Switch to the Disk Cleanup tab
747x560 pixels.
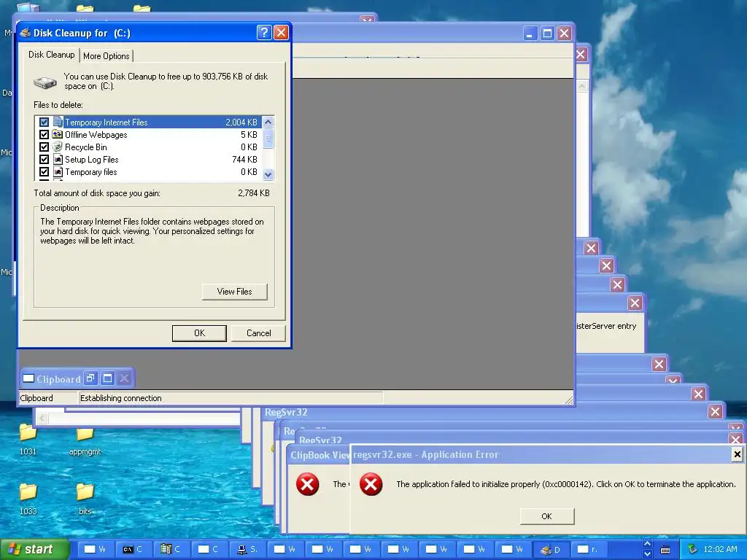(52, 55)
